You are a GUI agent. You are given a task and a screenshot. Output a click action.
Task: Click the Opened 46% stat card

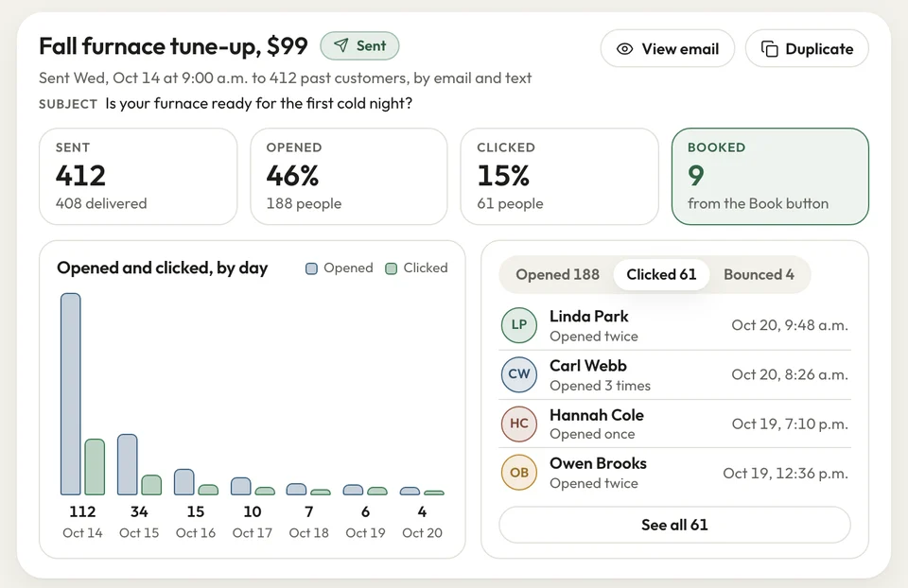click(349, 177)
